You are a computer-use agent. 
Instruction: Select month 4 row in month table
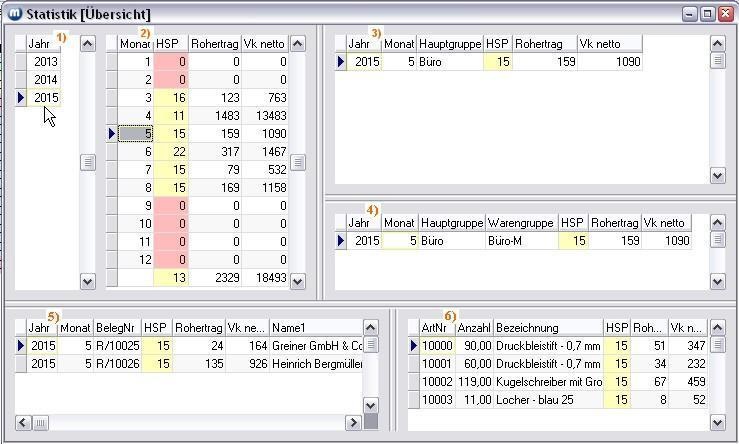pyautogui.click(x=135, y=116)
